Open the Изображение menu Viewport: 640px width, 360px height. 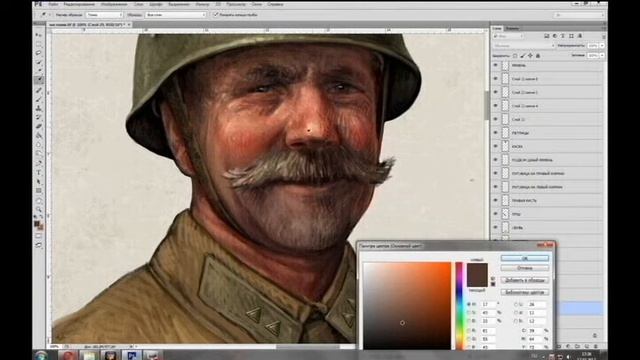tap(114, 4)
